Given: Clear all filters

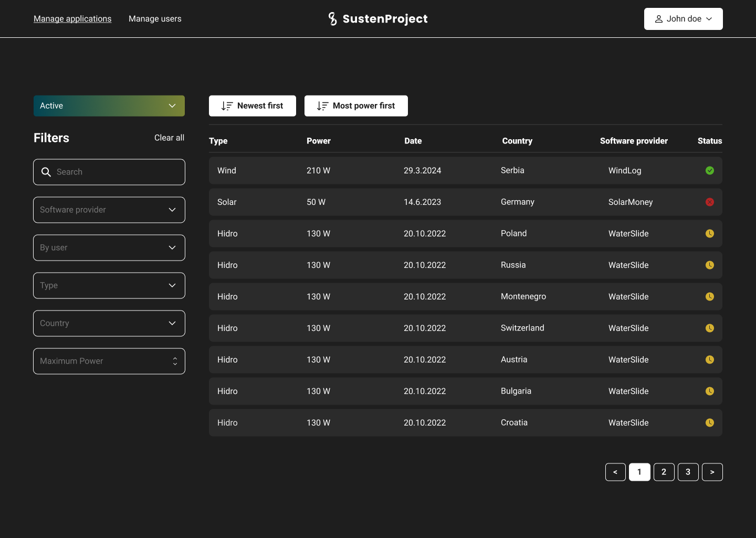Looking at the screenshot, I should (169, 138).
